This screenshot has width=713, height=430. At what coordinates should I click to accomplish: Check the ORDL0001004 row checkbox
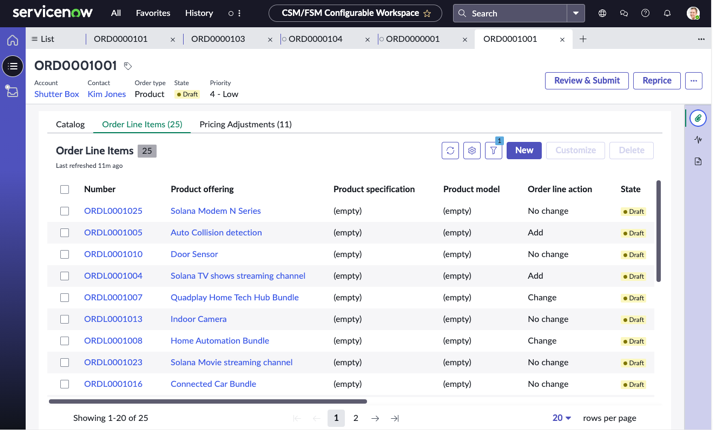(65, 276)
